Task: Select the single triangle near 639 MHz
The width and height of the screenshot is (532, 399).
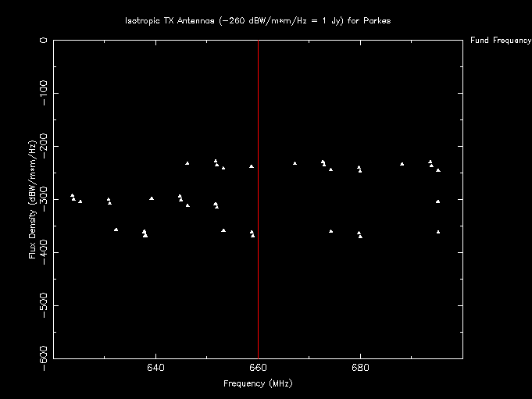Action: tap(152, 198)
